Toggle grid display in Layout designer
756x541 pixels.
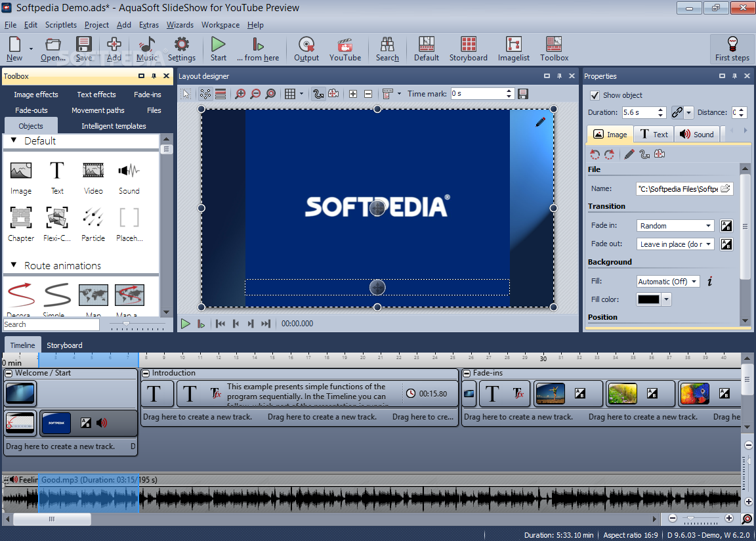pyautogui.click(x=290, y=93)
